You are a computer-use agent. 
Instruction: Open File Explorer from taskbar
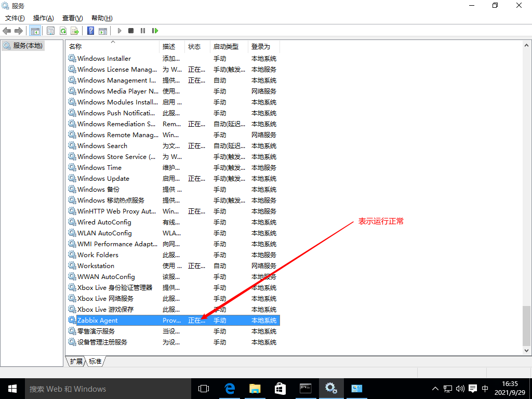pyautogui.click(x=255, y=389)
